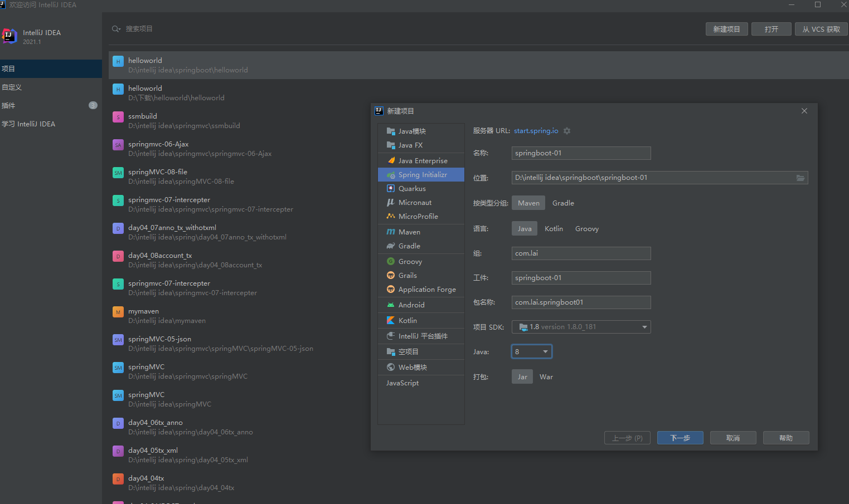Click the 新建项目 button at top
The image size is (849, 504).
coord(726,29)
